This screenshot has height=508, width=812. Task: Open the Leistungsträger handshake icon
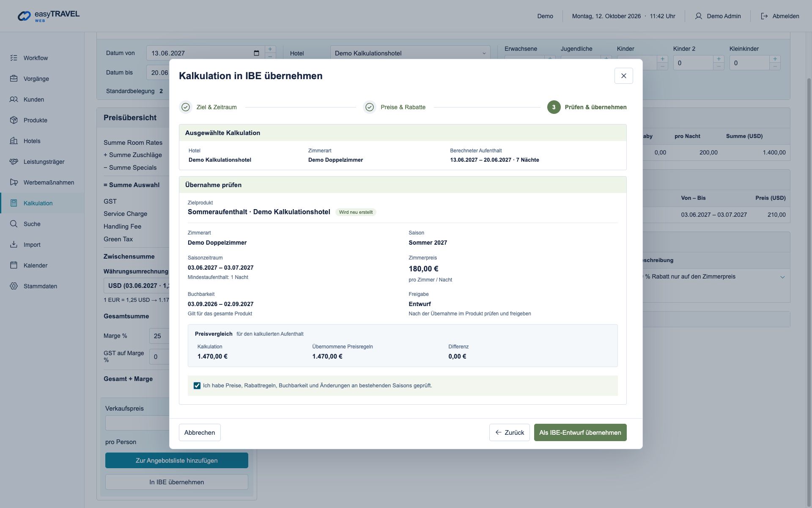pos(14,162)
